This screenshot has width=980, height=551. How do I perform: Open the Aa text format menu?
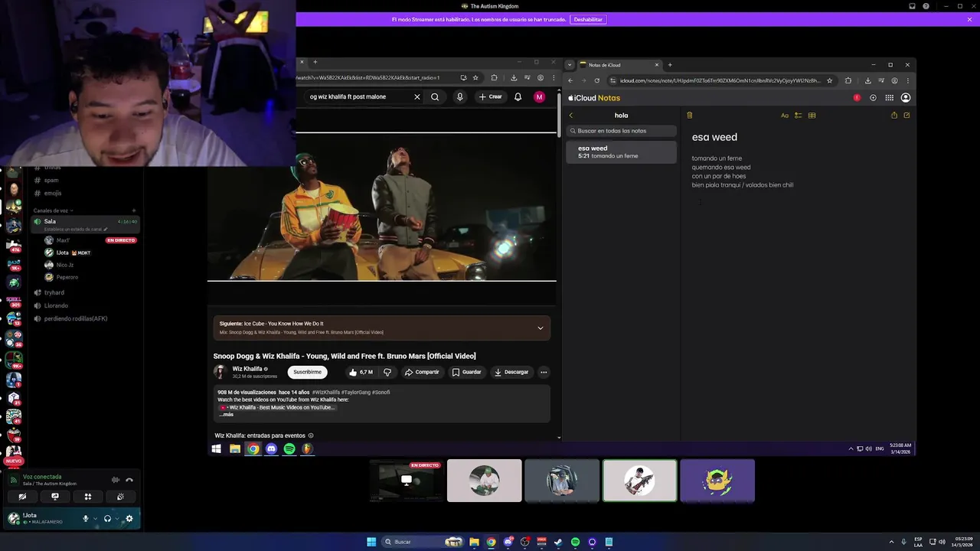(785, 116)
